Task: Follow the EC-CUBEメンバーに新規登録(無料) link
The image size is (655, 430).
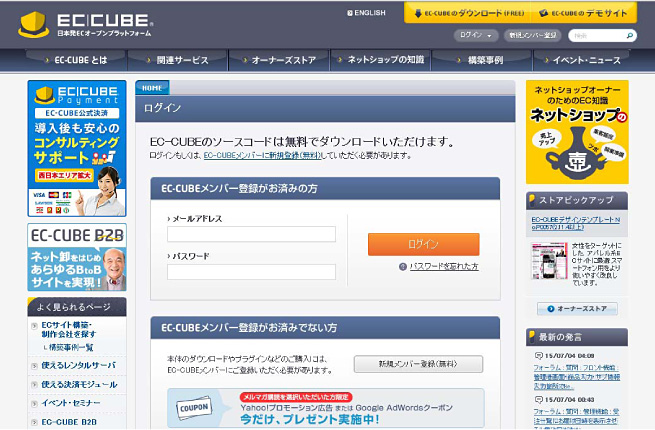Action: (x=262, y=155)
